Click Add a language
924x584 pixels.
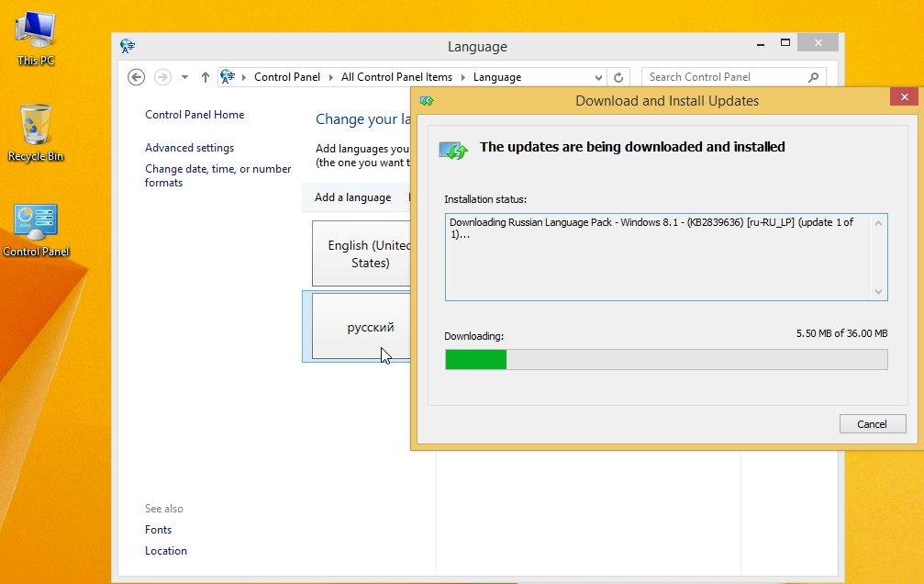(x=352, y=197)
